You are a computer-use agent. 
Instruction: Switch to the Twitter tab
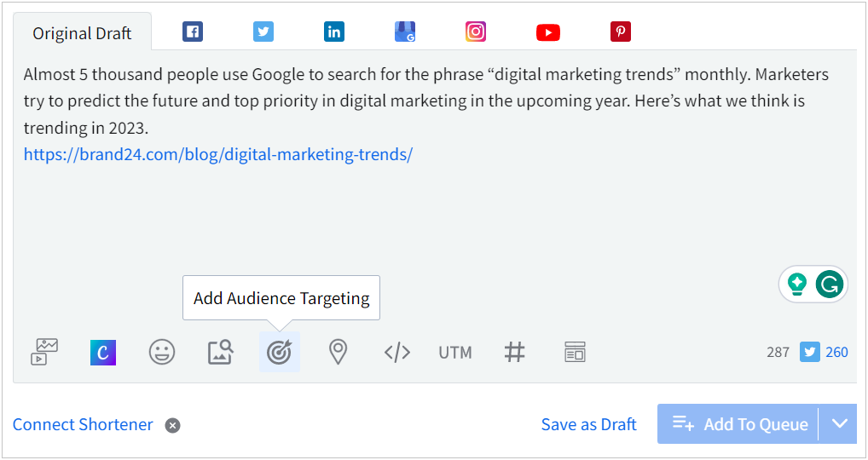263,32
